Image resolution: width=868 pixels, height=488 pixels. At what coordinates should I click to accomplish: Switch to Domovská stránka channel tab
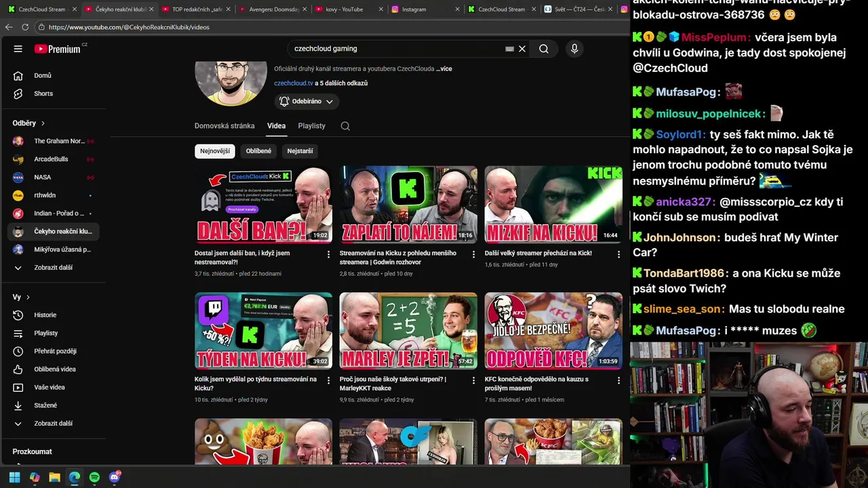tap(224, 126)
